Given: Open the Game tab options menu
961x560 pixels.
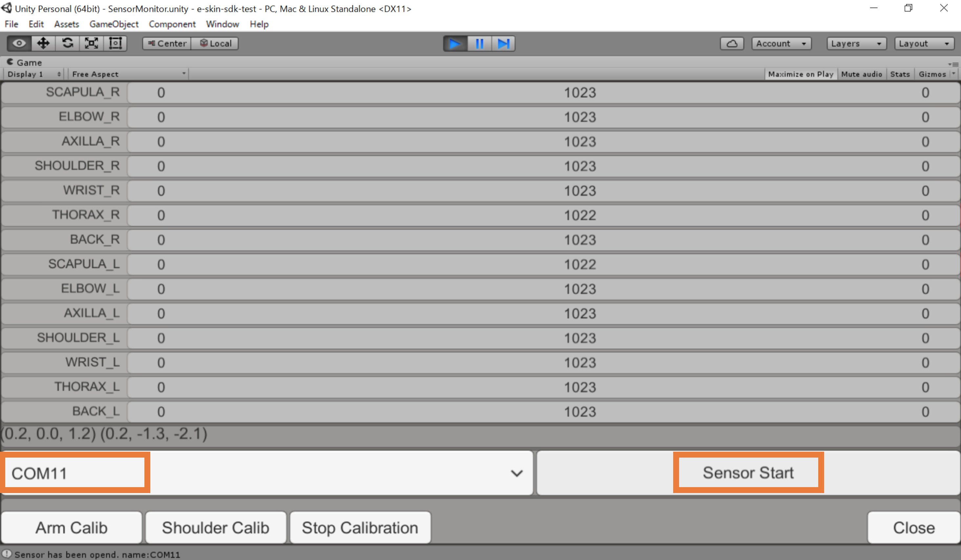Looking at the screenshot, I should click(953, 64).
